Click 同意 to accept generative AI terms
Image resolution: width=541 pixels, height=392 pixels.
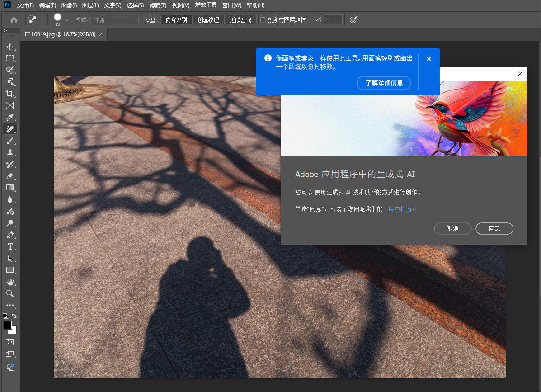pos(494,228)
